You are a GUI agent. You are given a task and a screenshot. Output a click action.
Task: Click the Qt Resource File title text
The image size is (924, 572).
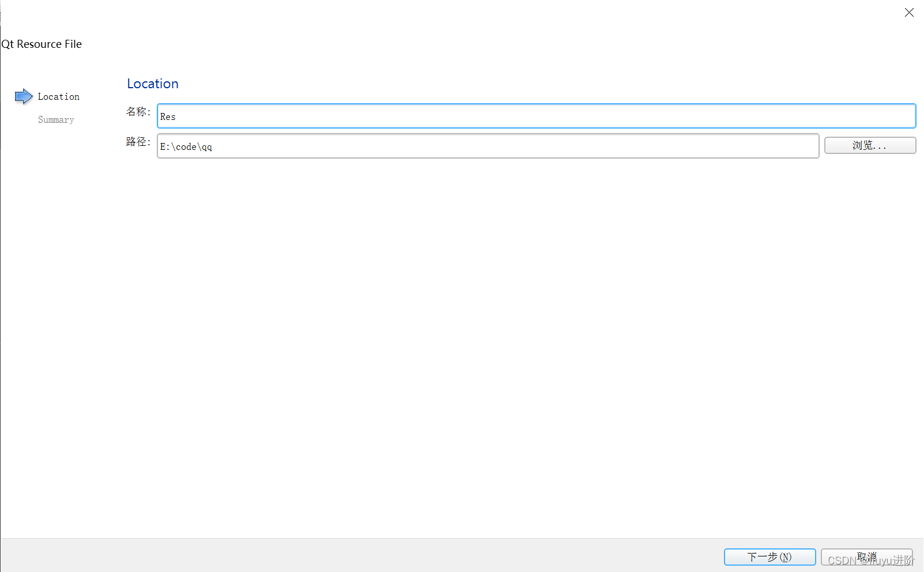pos(42,44)
